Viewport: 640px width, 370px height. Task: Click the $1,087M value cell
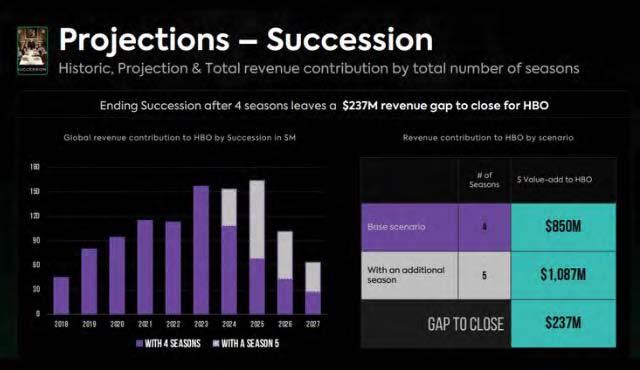[563, 275]
